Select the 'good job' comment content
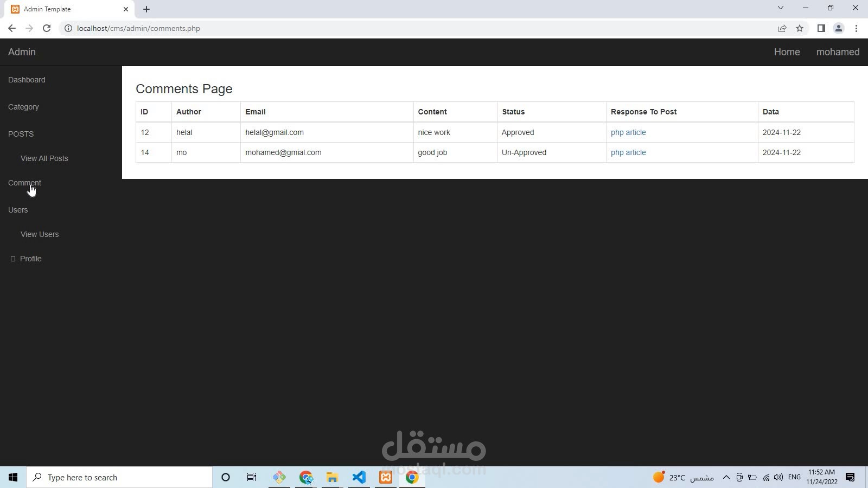868x488 pixels. 432,152
